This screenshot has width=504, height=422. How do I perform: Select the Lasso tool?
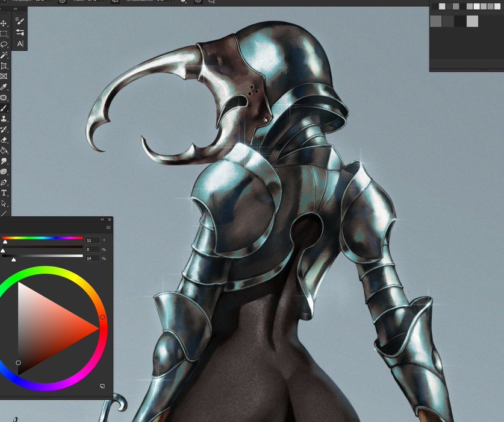coord(4,45)
